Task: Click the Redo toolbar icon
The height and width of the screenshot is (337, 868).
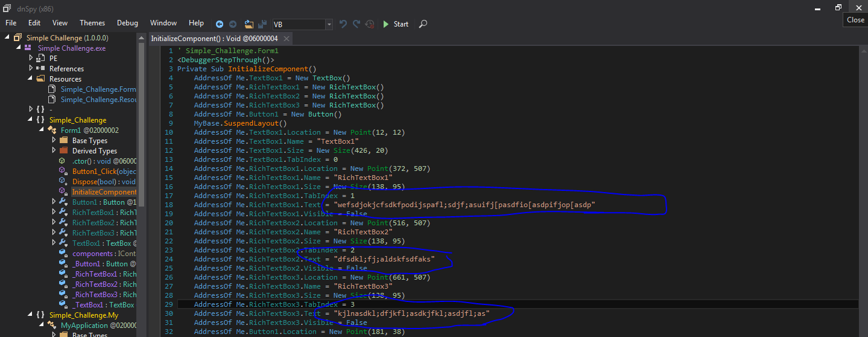Action: coord(356,24)
